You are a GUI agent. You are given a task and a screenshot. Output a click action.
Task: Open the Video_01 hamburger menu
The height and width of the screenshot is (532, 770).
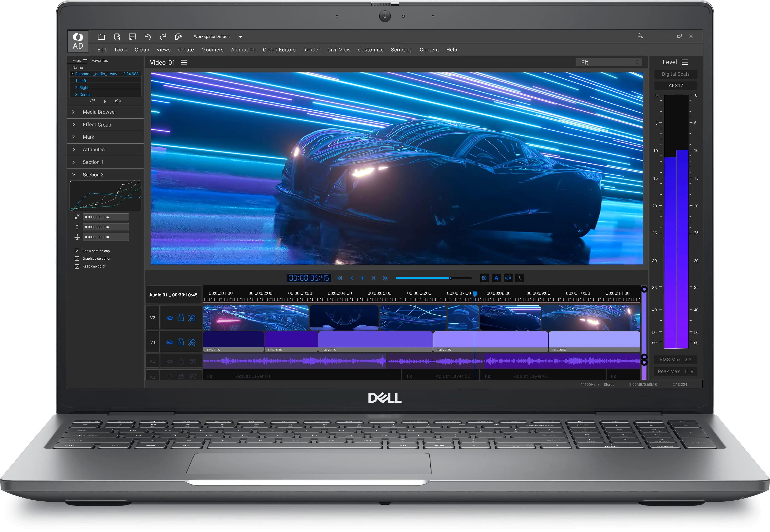click(x=184, y=62)
